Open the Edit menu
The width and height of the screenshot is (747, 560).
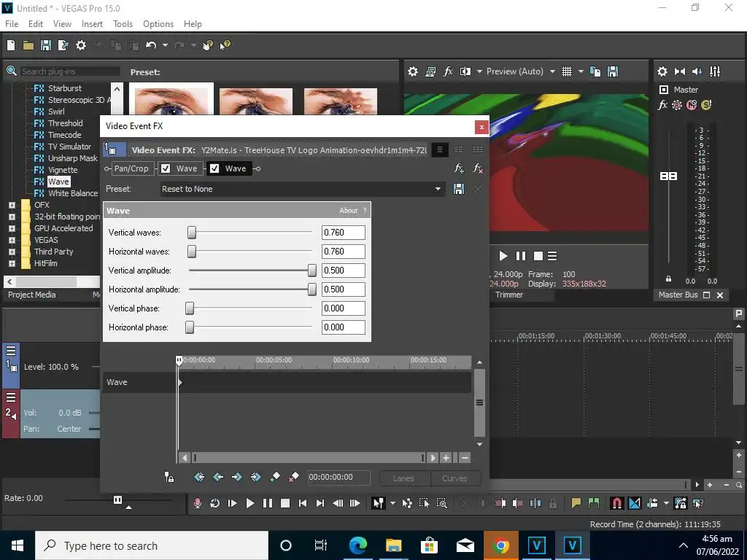coord(36,24)
